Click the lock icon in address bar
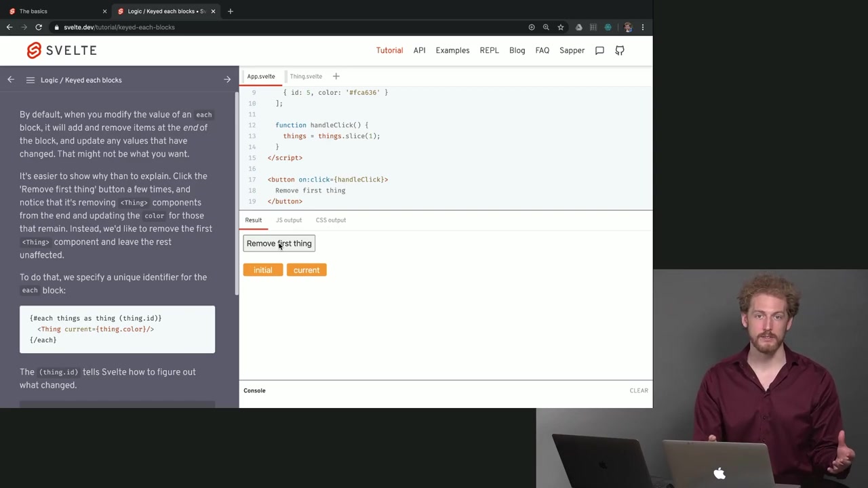 tap(57, 27)
